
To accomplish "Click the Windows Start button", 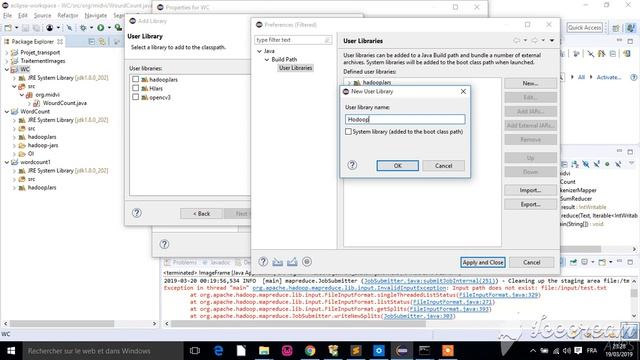I will 11,351.
